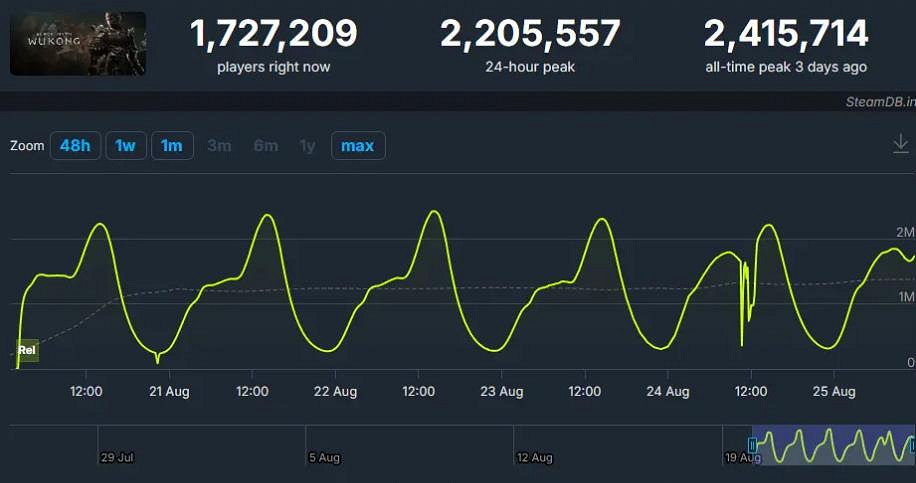This screenshot has height=483, width=916.
Task: Click the disabled 6m zoom button
Action: (266, 146)
